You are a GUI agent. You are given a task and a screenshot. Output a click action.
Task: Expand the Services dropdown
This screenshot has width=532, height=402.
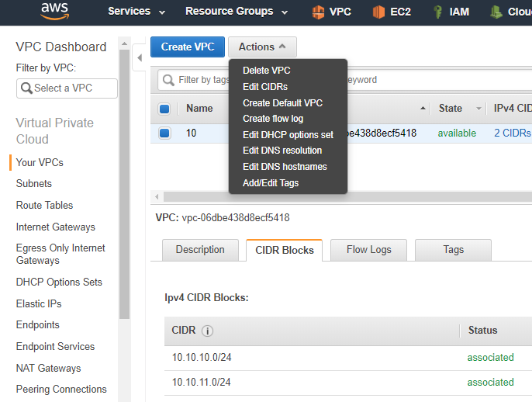point(136,11)
